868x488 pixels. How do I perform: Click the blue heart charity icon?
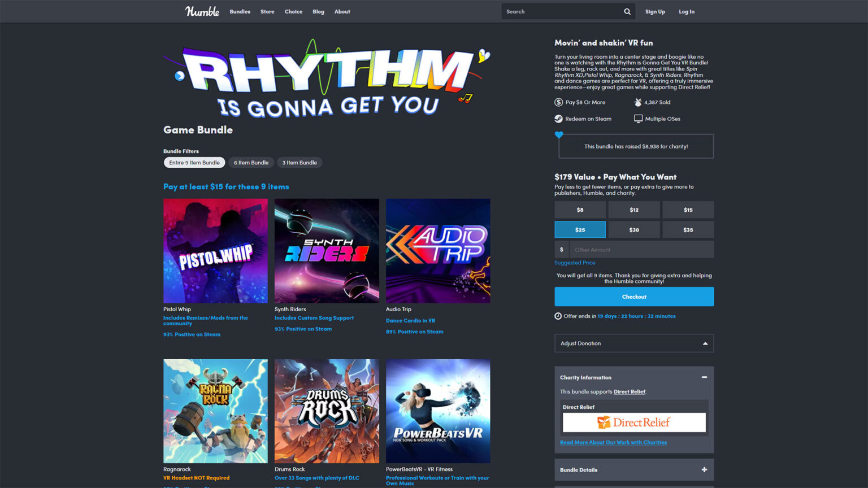(x=559, y=135)
